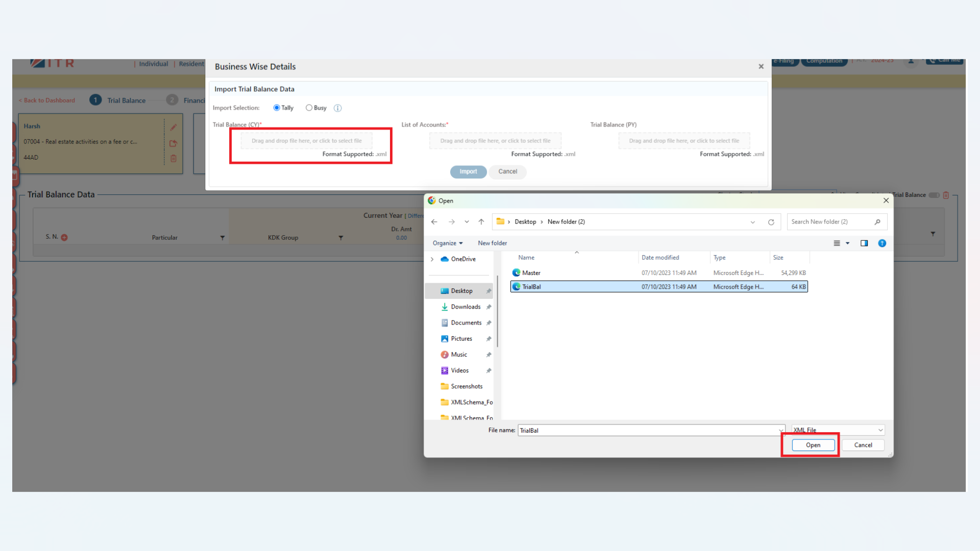Click pin icon next to Pictures
This screenshot has height=551, width=980.
488,339
